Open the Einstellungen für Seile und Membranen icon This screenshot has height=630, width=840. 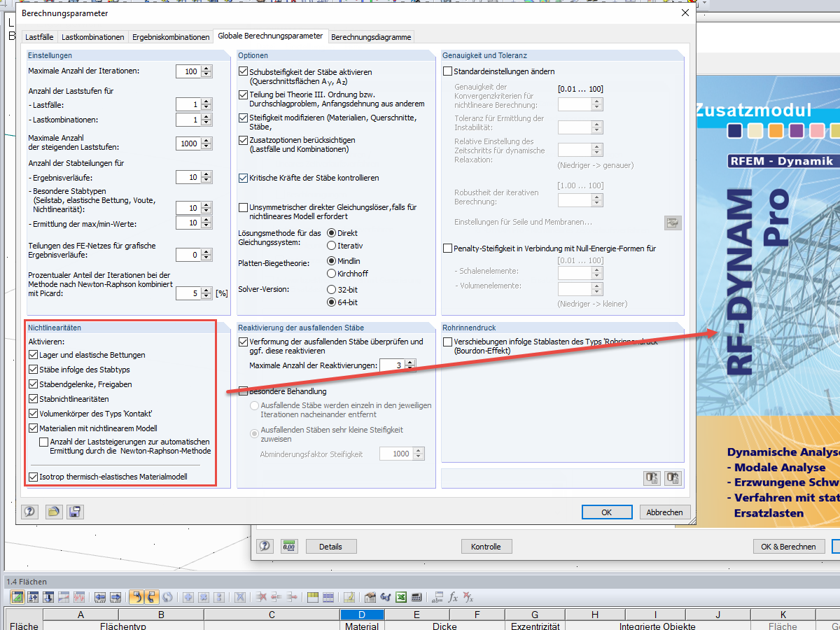(x=673, y=223)
